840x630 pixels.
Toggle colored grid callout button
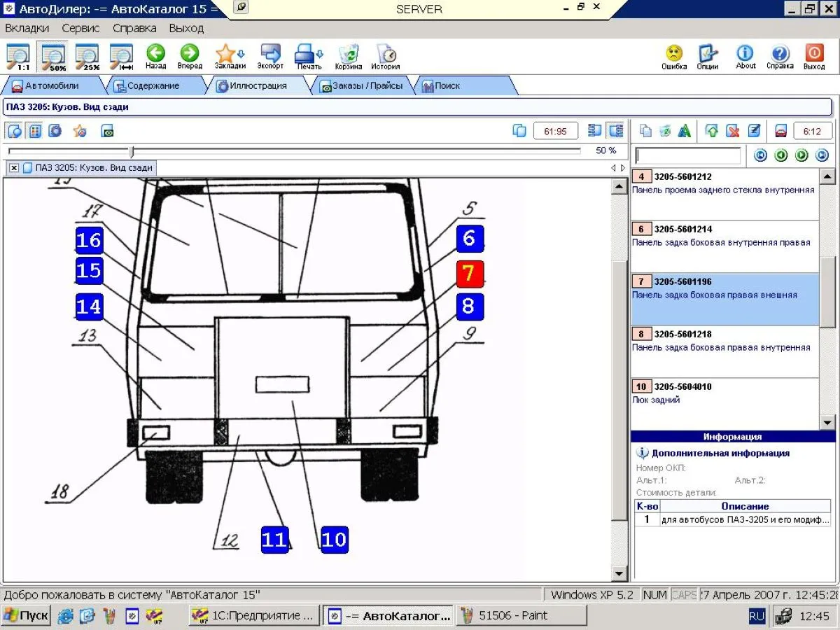(34, 131)
